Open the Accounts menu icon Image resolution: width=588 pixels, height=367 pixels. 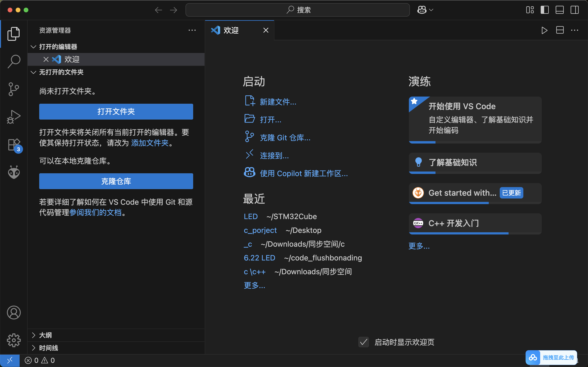pyautogui.click(x=14, y=312)
